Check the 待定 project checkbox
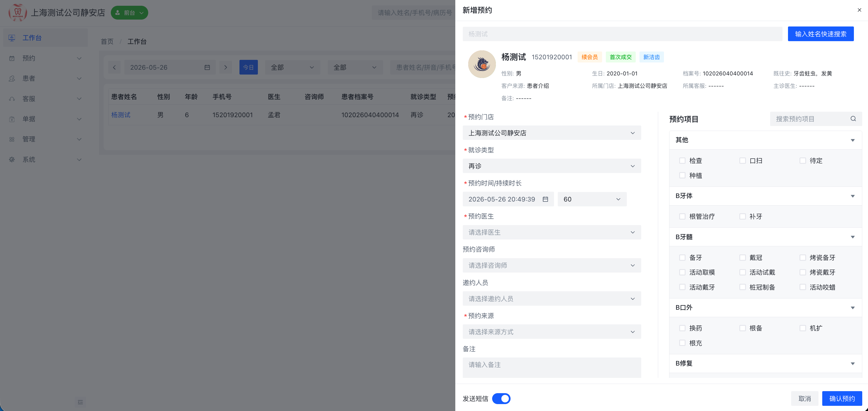Image resolution: width=868 pixels, height=411 pixels. click(x=803, y=161)
